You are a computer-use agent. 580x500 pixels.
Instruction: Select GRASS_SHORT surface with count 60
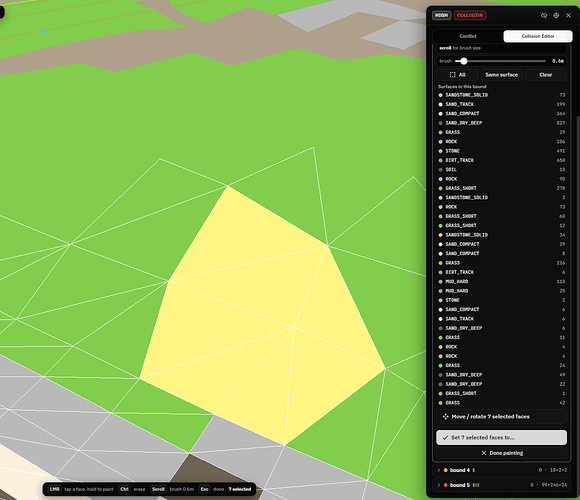pos(501,216)
